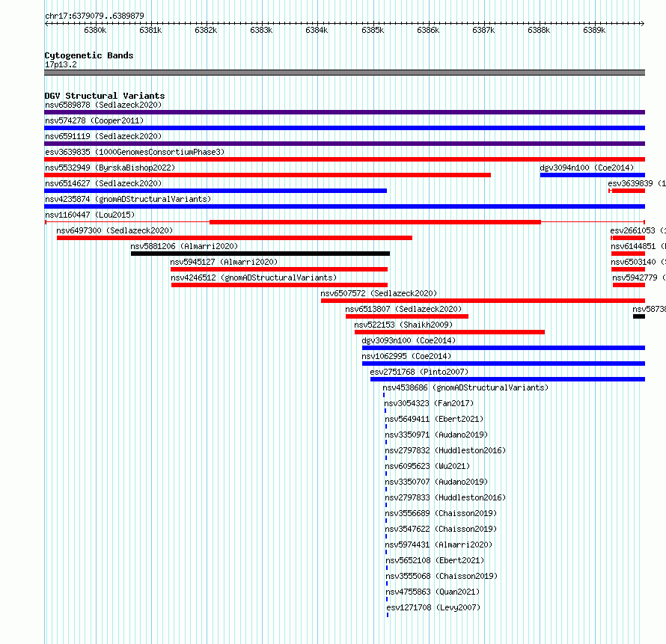Click nsv5652108 (Ebert2021) label
666x644 pixels.
coord(435,560)
